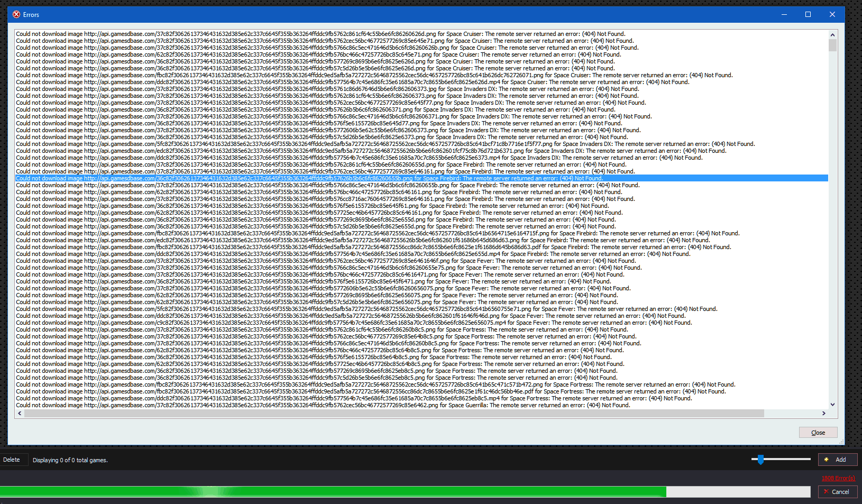Screen dimensions: 862x504
Task: Click the Add button
Action: click(838, 460)
